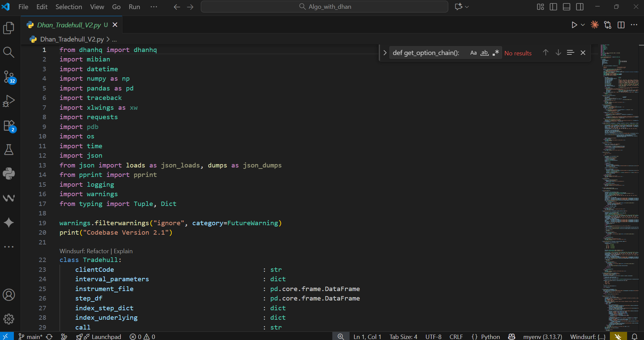This screenshot has width=644, height=340.
Task: Click the Python language mode in status bar
Action: [x=490, y=337]
